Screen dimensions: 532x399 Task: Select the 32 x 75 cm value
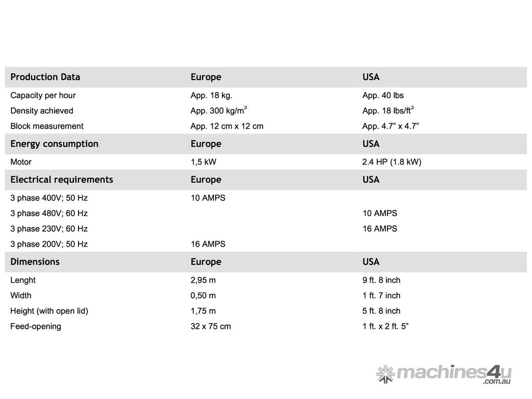[x=211, y=326]
